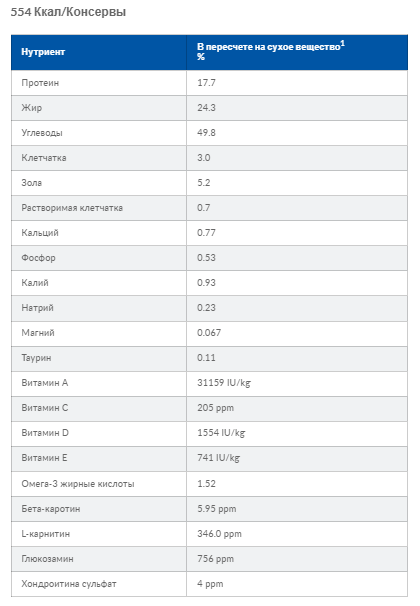Click the 'Жир' value 24.3
The height and width of the screenshot is (606, 420).
point(206,108)
